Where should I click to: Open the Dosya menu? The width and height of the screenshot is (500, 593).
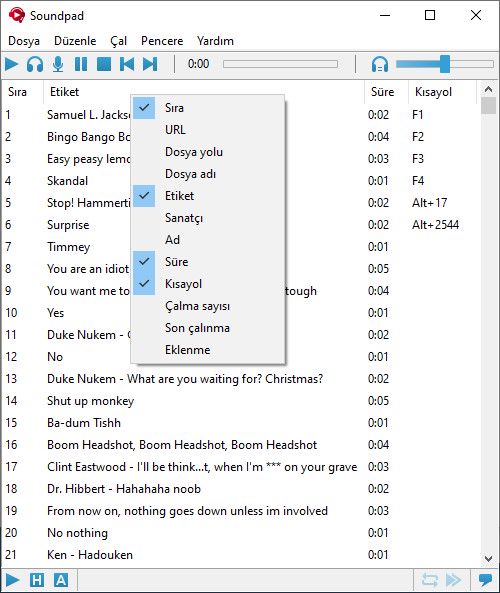click(x=24, y=41)
